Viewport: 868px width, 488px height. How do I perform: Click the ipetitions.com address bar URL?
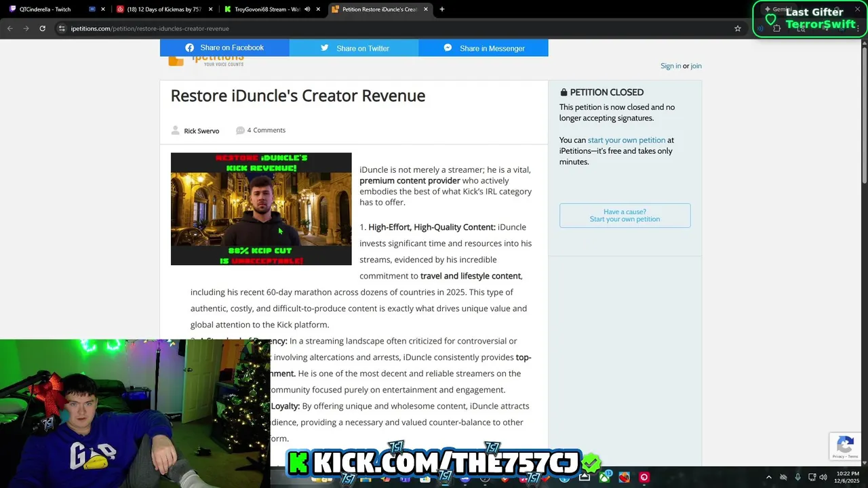tap(150, 28)
